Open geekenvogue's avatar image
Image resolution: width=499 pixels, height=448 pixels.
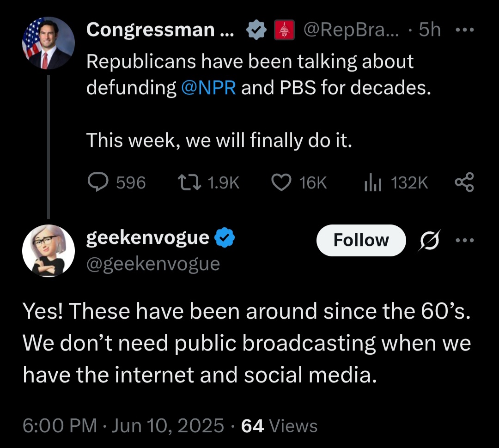pyautogui.click(x=48, y=251)
